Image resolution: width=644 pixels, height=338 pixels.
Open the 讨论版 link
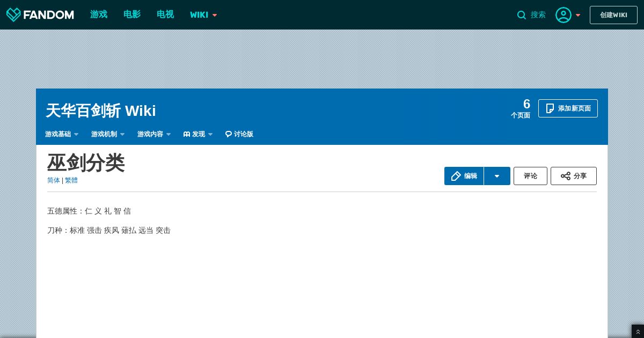[239, 134]
